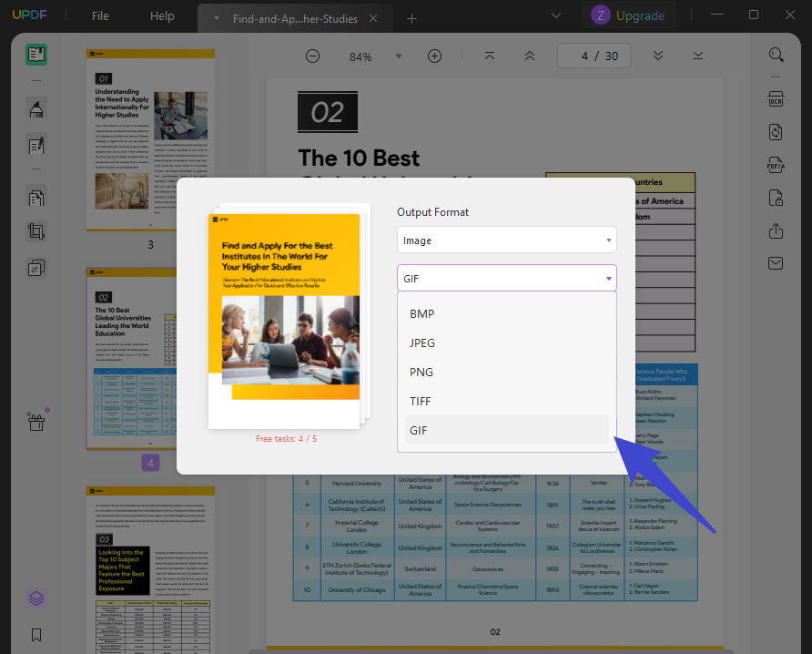The width and height of the screenshot is (812, 654).
Task: Open the Help menu
Action: tap(161, 15)
